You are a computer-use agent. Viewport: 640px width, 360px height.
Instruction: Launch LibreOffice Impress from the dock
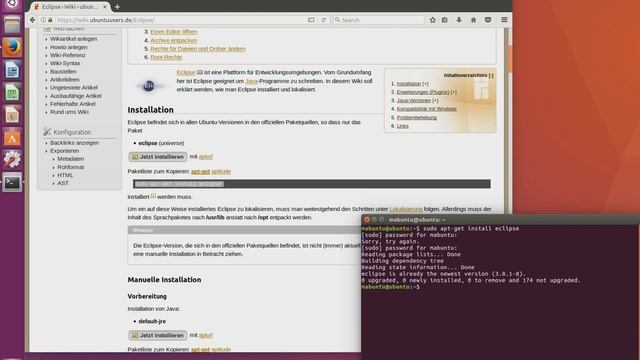(12, 115)
